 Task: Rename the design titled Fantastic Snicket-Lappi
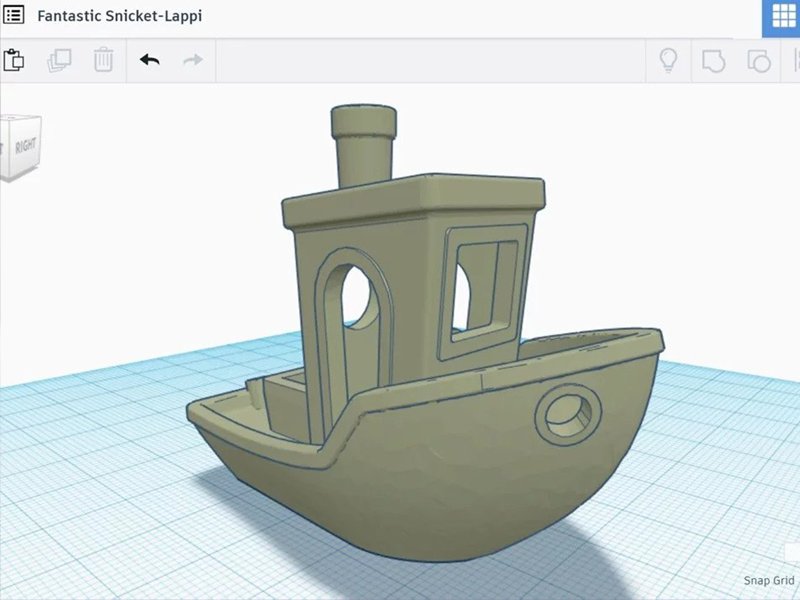120,16
